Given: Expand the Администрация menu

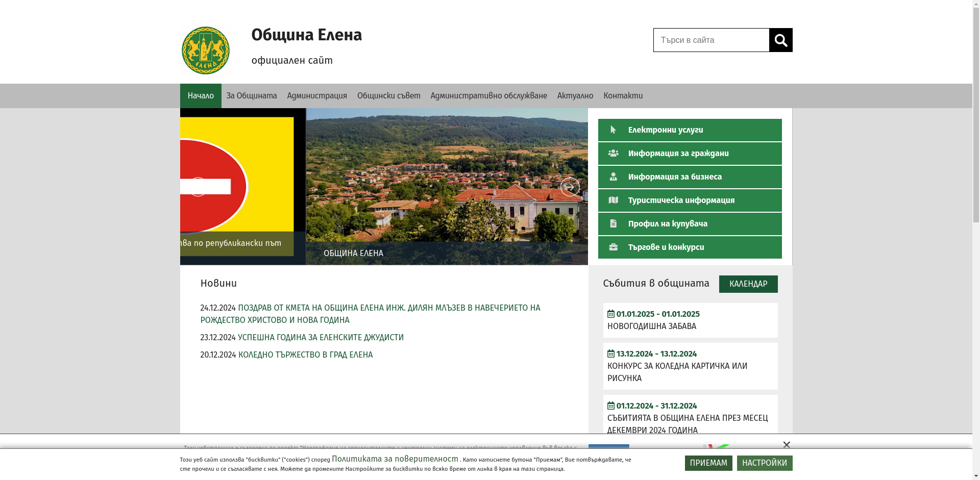Looking at the screenshot, I should pos(317,96).
